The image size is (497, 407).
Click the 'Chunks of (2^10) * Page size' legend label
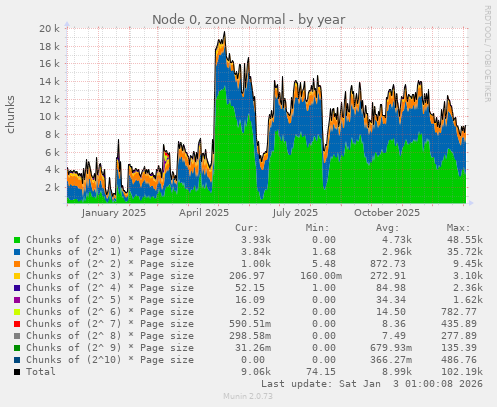tap(110, 360)
